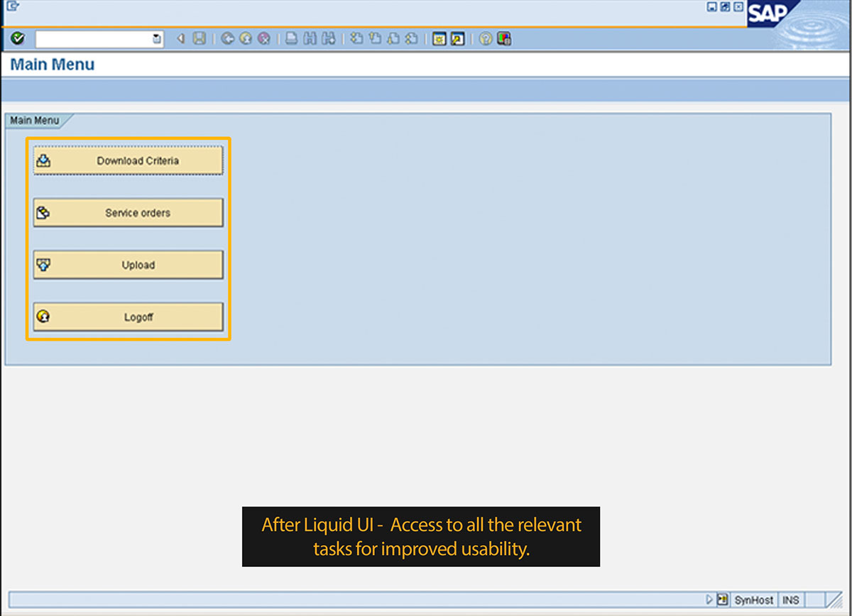Open the command field history dropdown
This screenshot has height=616, width=852.
click(x=157, y=40)
